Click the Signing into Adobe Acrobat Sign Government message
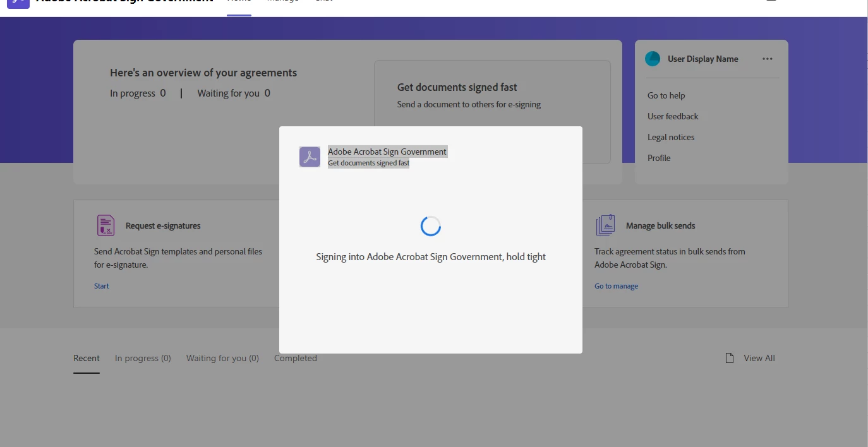Viewport: 868px width, 447px height. point(431,257)
